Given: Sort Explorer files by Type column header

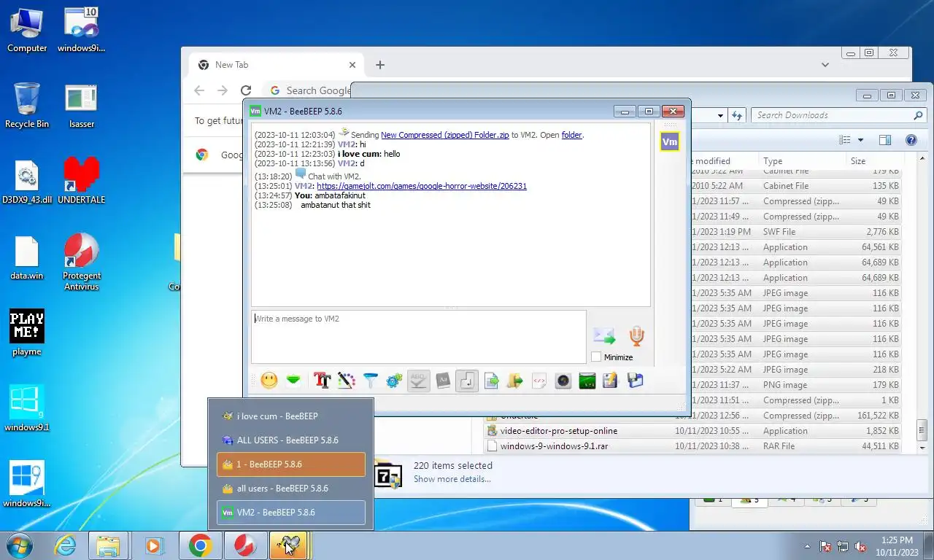Looking at the screenshot, I should click(x=802, y=161).
